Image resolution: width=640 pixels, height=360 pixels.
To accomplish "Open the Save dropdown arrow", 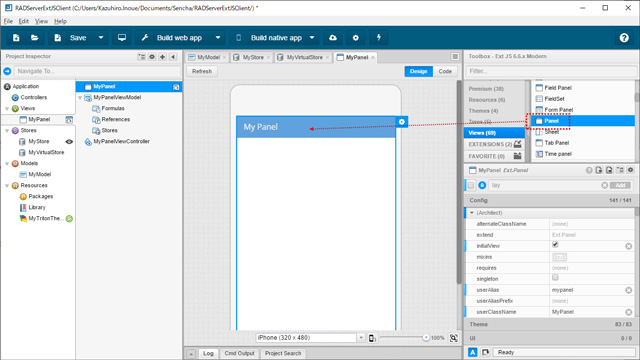I will point(101,38).
